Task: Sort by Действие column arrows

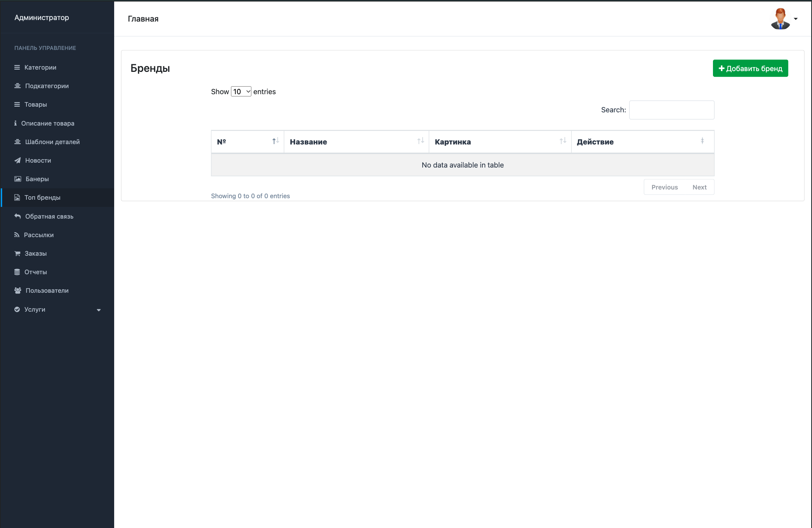Action: pyautogui.click(x=702, y=141)
